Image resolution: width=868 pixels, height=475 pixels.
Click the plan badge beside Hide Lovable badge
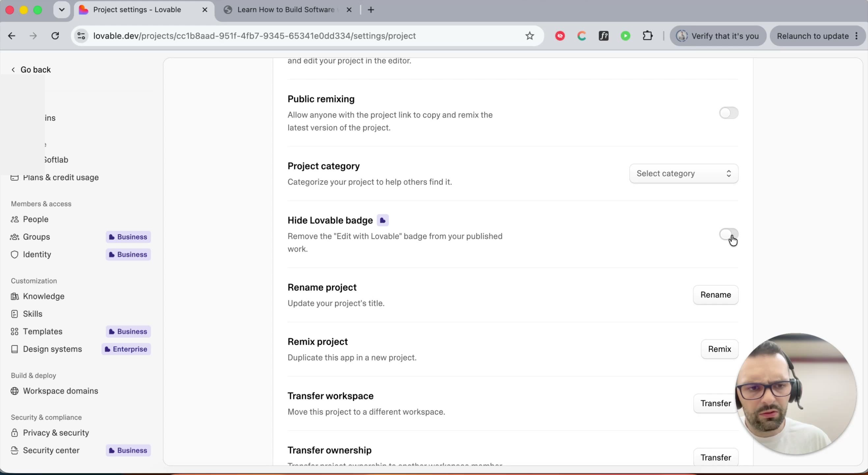(383, 220)
